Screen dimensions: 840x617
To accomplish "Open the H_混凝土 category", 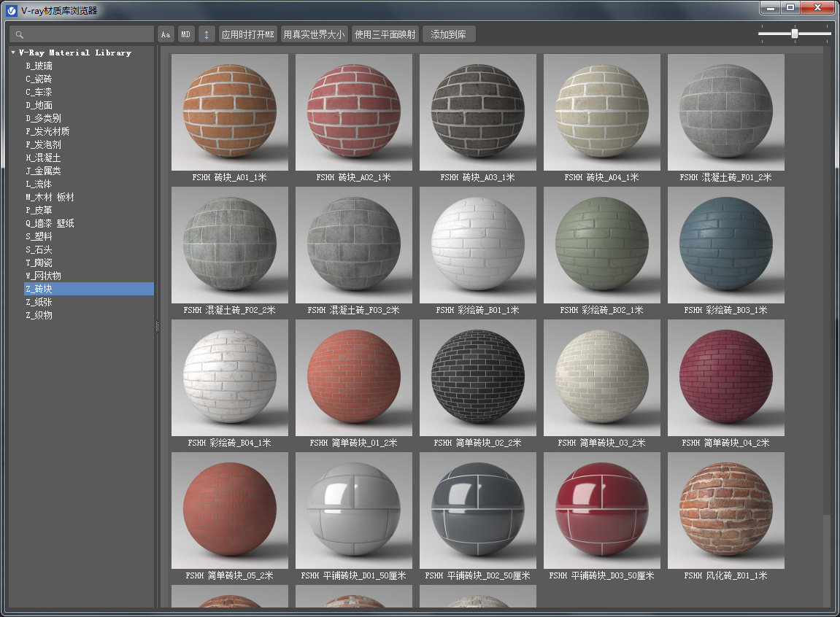I will (43, 158).
